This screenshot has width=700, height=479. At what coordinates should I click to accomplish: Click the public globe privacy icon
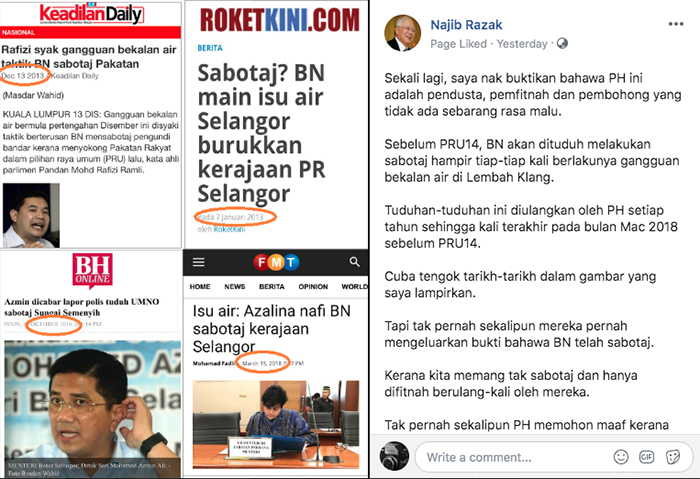[x=562, y=43]
